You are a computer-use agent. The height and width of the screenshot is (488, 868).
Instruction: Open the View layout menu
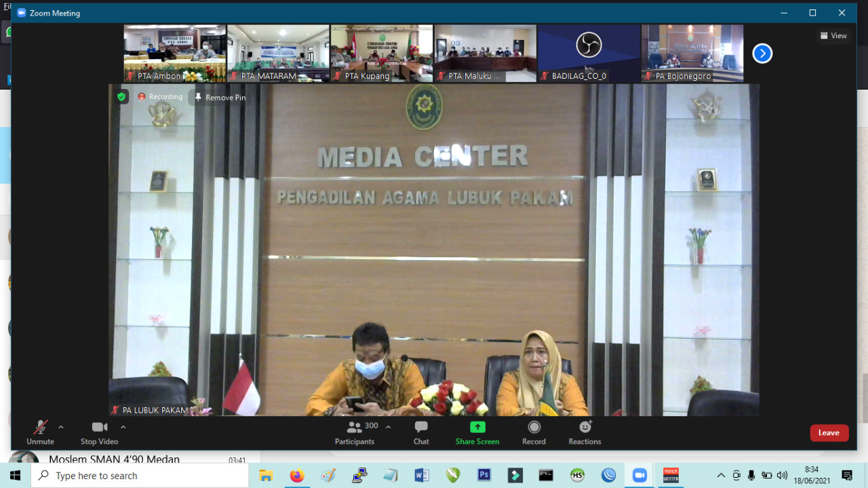[x=833, y=36]
